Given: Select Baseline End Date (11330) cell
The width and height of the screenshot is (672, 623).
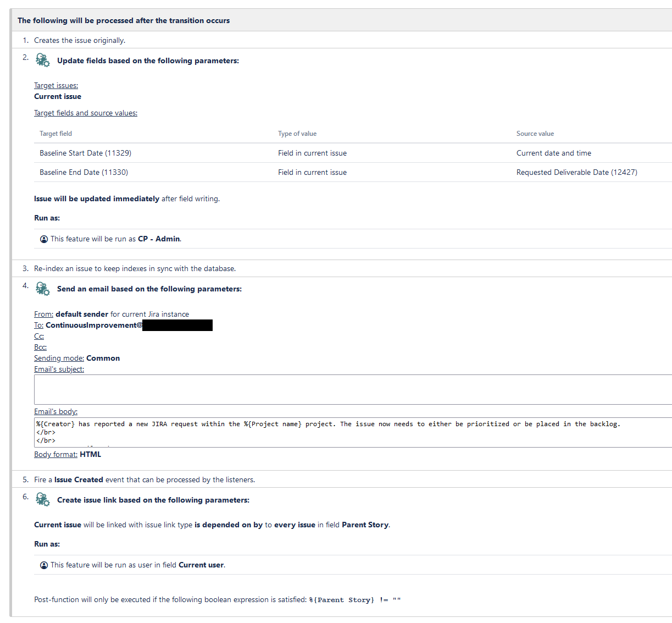Looking at the screenshot, I should 84,172.
